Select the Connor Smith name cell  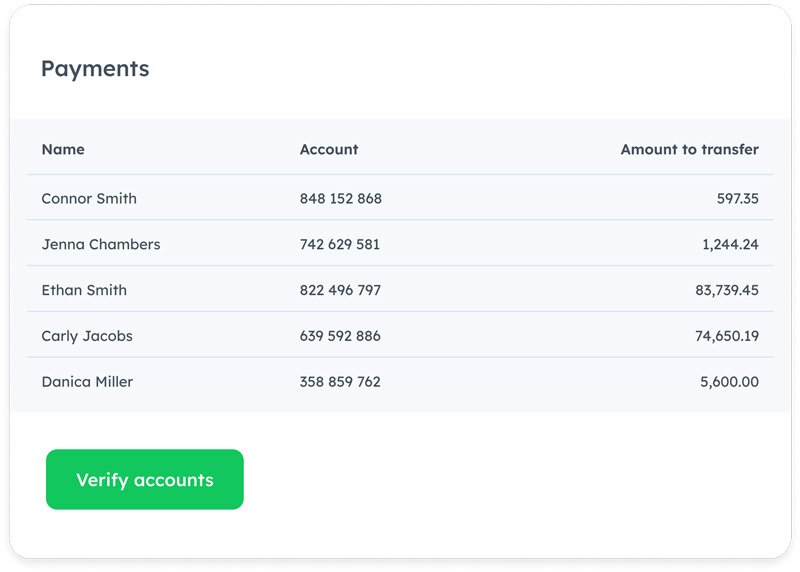pos(89,198)
